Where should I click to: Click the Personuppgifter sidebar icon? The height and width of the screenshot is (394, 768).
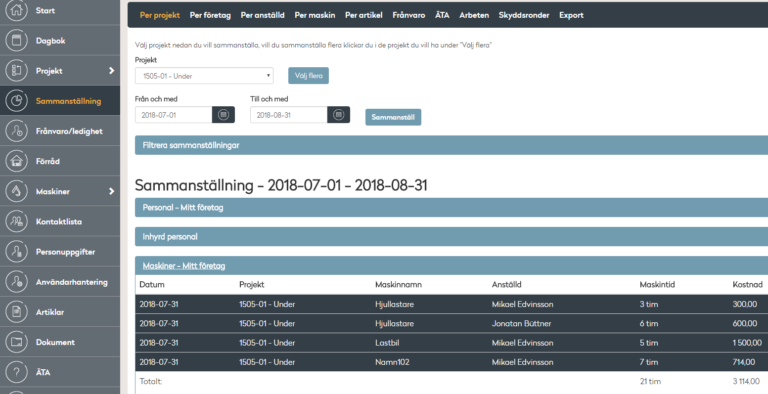click(17, 251)
